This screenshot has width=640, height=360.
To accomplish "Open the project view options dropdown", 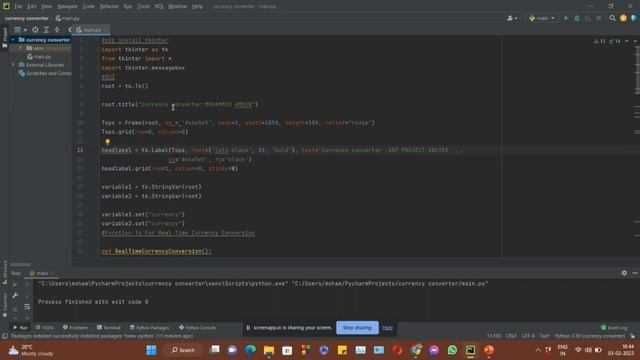I will coord(20,30).
